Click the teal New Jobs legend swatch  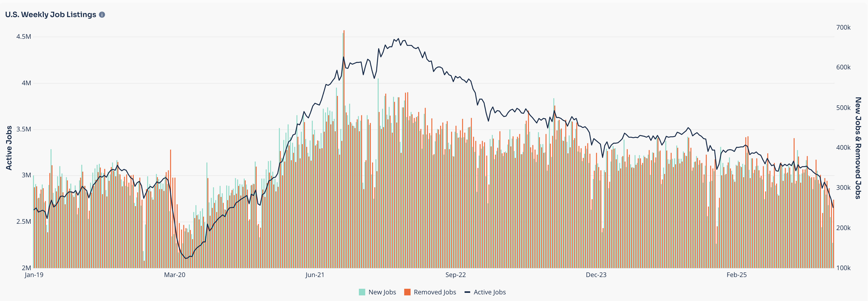[362, 292]
